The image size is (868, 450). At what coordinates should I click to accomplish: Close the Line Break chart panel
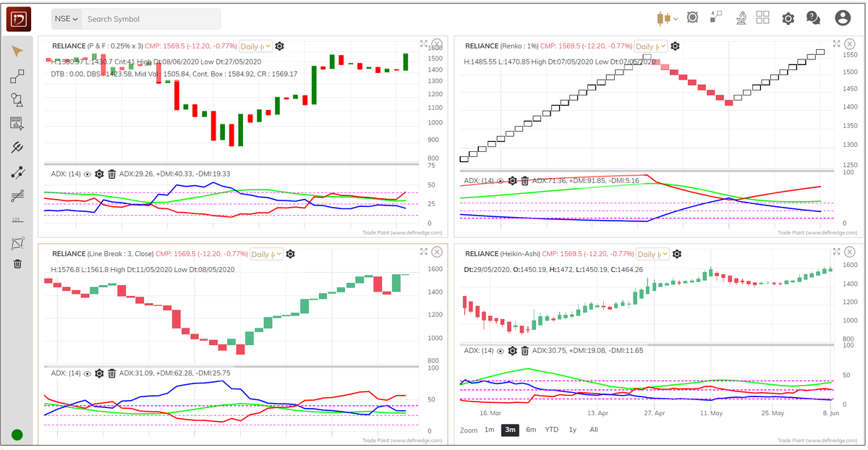[x=436, y=252]
